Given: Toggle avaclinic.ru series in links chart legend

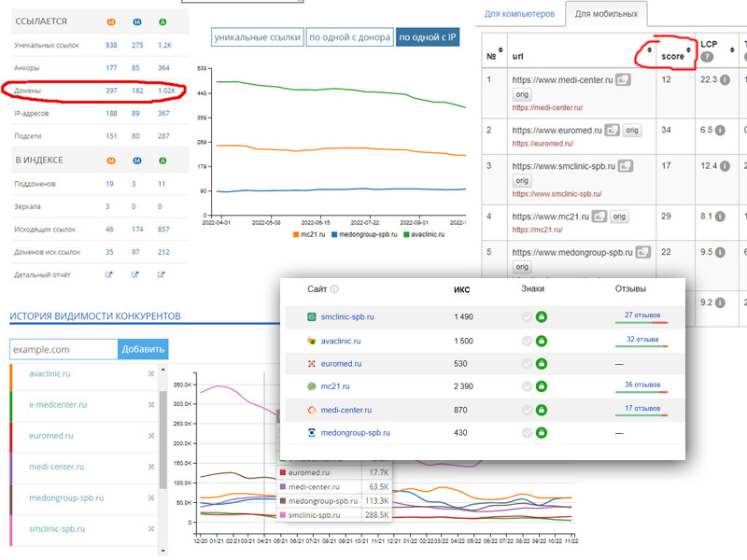Looking at the screenshot, I should (x=424, y=234).
